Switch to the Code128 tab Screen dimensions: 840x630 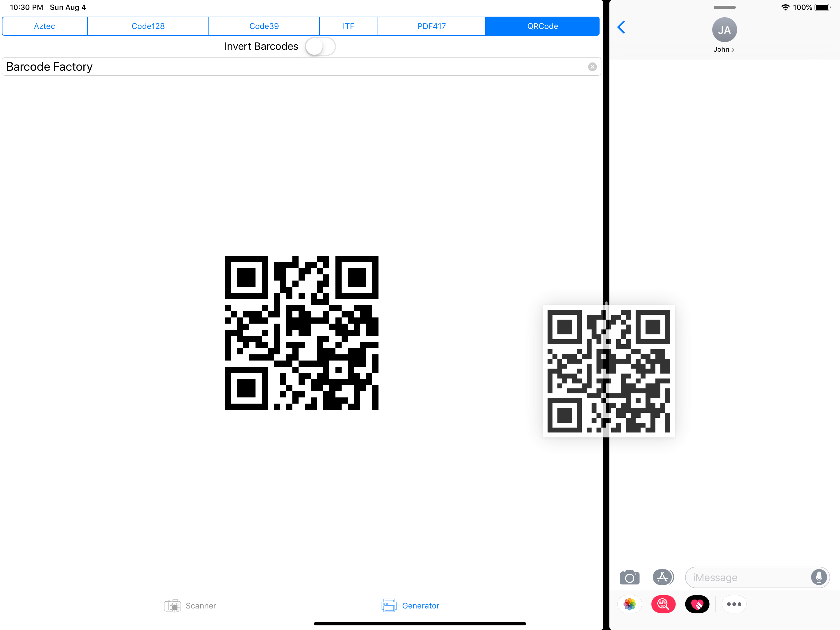[148, 26]
